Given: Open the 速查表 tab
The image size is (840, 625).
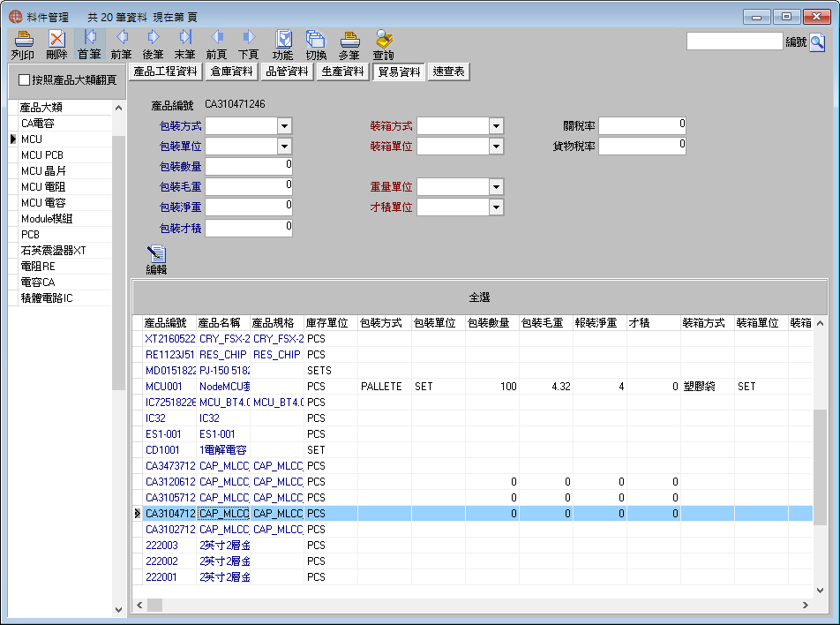Looking at the screenshot, I should (x=448, y=72).
